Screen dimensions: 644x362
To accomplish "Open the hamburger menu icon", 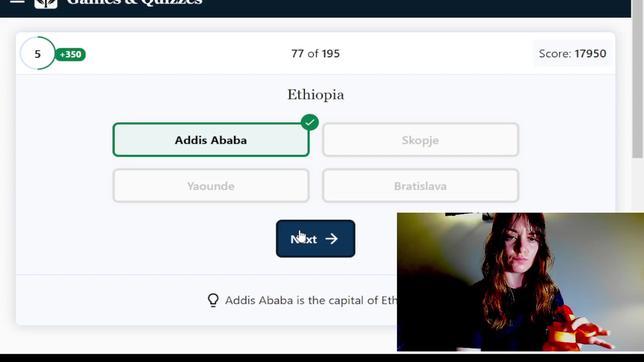I will coord(17,2).
